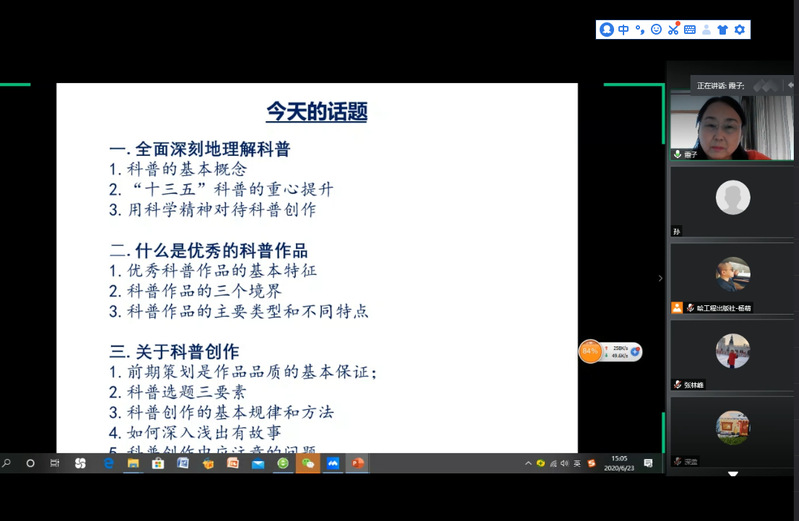This screenshot has height=521, width=799.
Task: Open the emoji smiley panel
Action: [x=656, y=30]
